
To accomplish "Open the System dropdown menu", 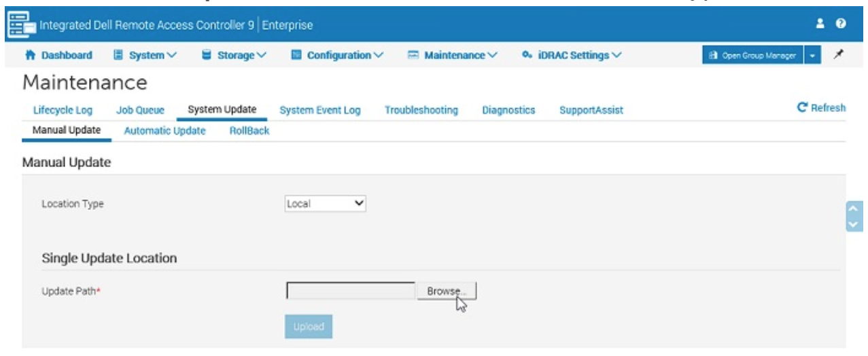I will tap(145, 55).
